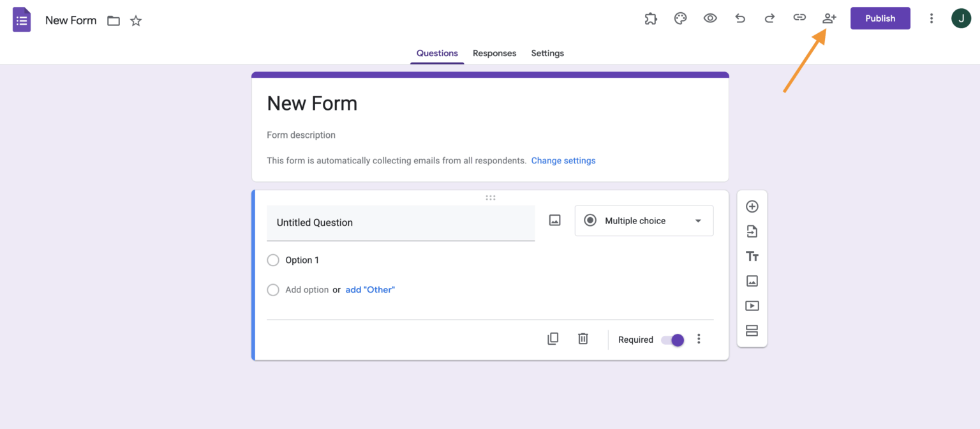Add a new question with the plus icon
Viewport: 980px width, 429px height.
(x=752, y=206)
